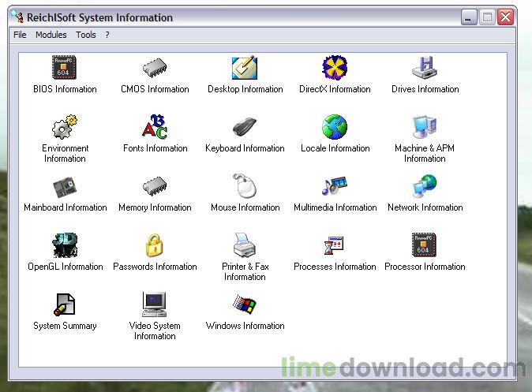This screenshot has width=532, height=392.
Task: Click the "Printer & Fax Information" label
Action: [x=245, y=271]
